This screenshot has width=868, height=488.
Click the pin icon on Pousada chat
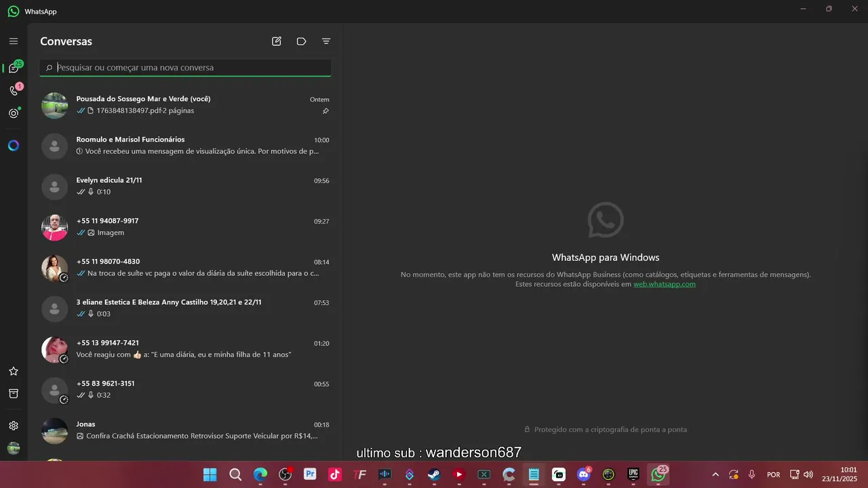pyautogui.click(x=325, y=111)
